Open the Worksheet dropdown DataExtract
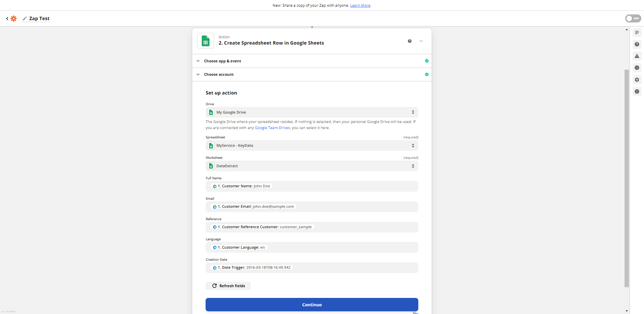 click(312, 166)
